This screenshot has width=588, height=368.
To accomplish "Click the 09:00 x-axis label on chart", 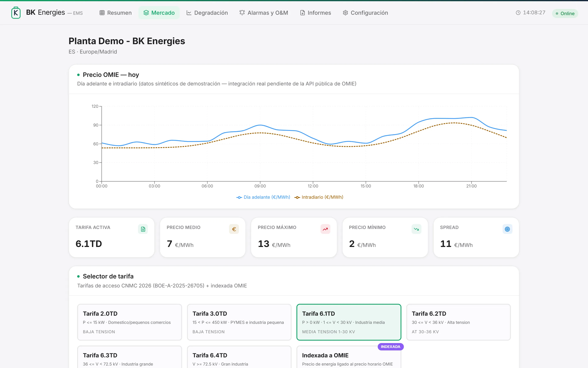I will click(x=260, y=186).
